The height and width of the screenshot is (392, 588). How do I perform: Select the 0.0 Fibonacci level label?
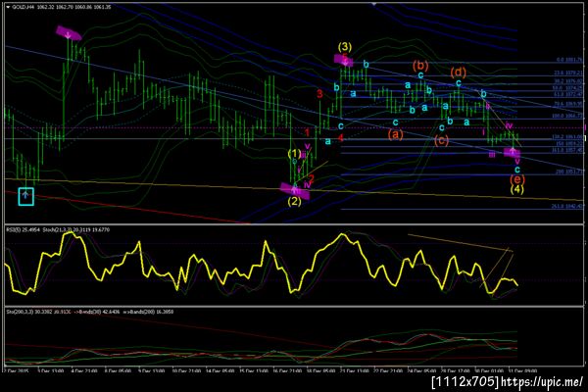pyautogui.click(x=569, y=60)
